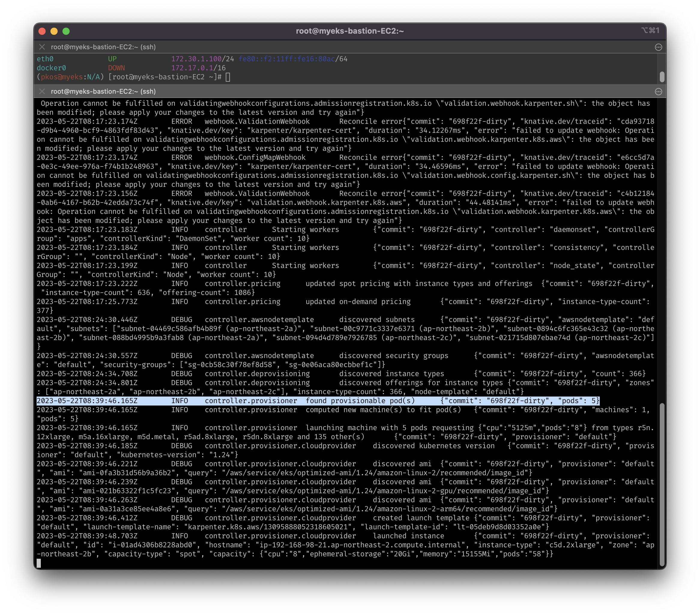
Task: Click the red close window button
Action: click(x=42, y=31)
